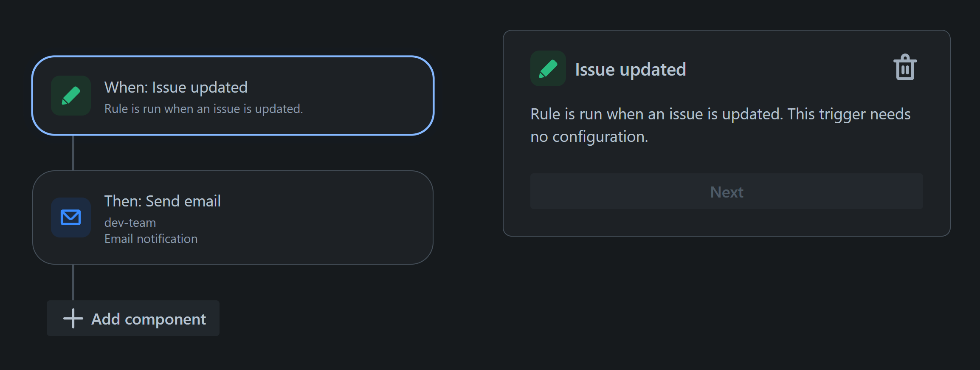This screenshot has width=980, height=370.
Task: Click the plus icon beside Add component
Action: [73, 319]
